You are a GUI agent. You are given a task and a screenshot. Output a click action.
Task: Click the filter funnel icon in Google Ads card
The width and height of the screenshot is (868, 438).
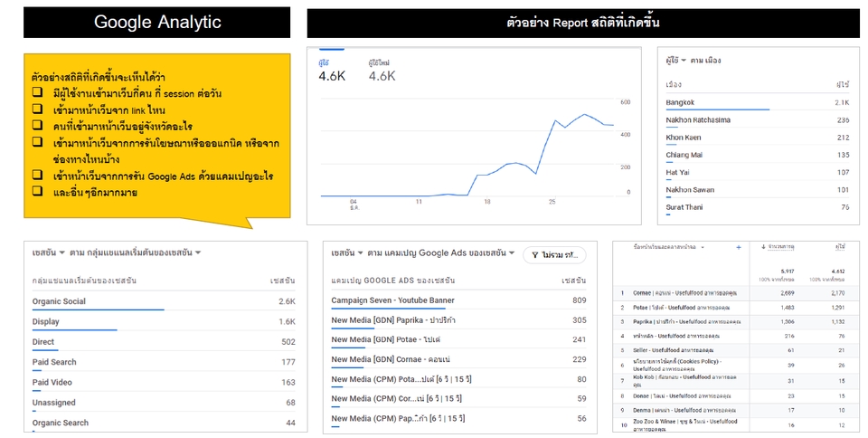535,255
